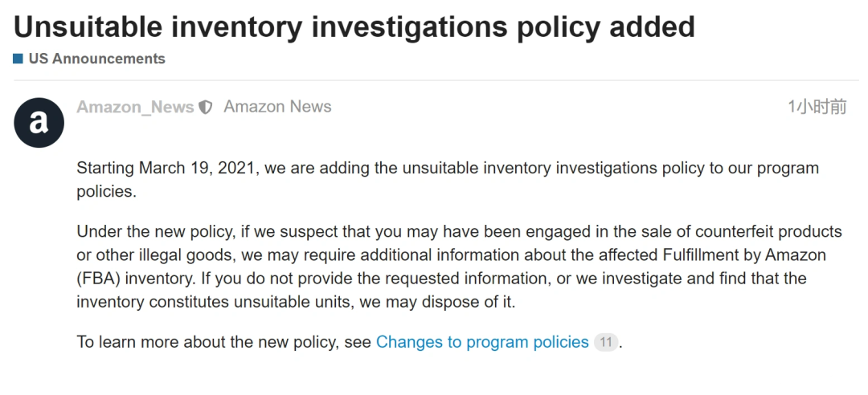Click the divider line under the category
The width and height of the screenshot is (868, 395).
click(434, 80)
